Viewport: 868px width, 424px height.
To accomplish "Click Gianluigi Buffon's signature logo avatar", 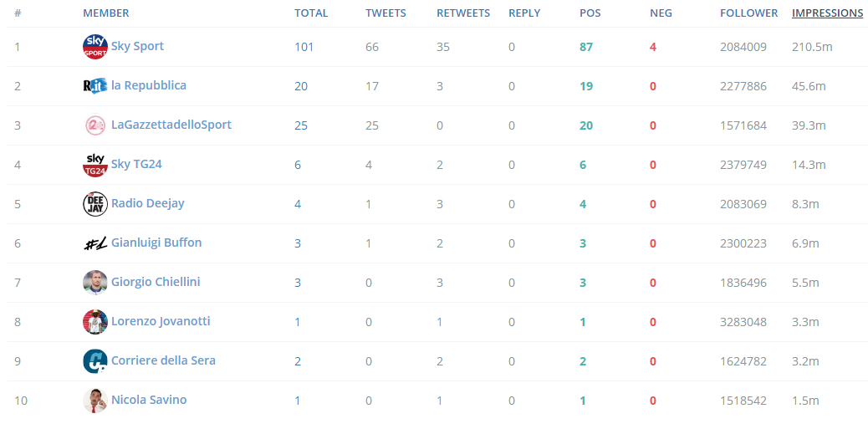I will click(94, 243).
